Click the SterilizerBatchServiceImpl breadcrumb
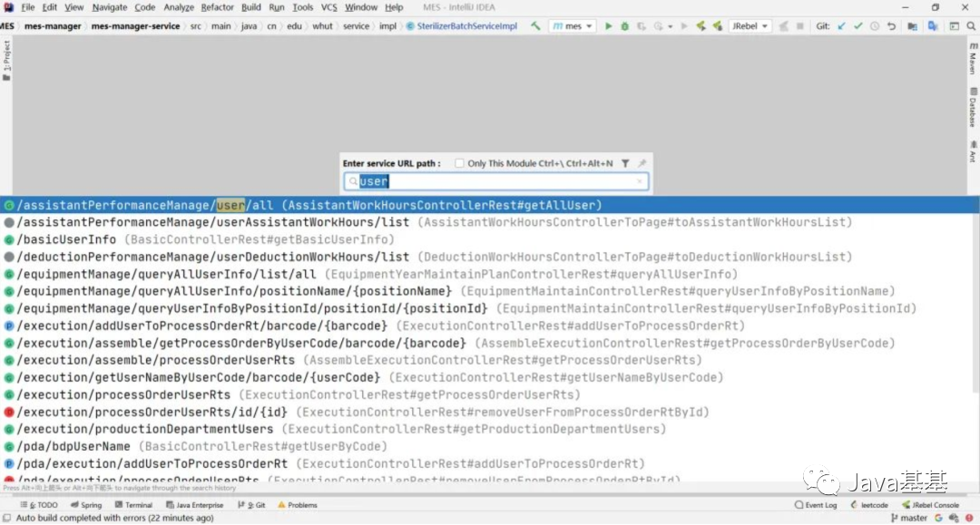 coord(461,26)
